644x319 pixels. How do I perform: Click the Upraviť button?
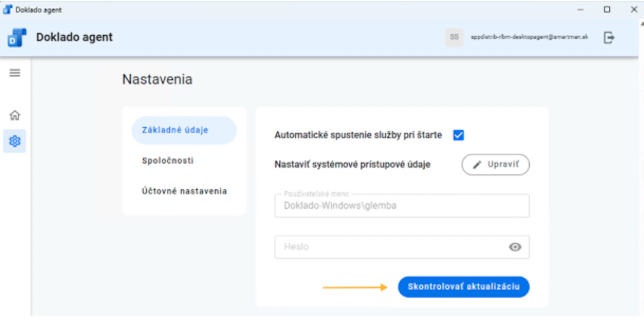click(496, 165)
